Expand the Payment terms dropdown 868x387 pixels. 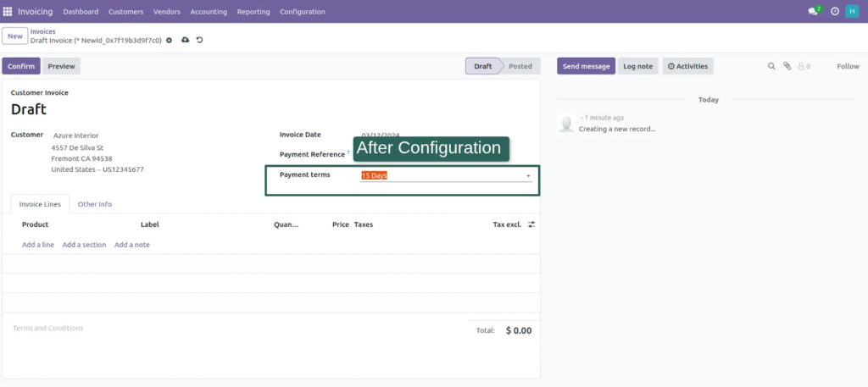coord(528,176)
